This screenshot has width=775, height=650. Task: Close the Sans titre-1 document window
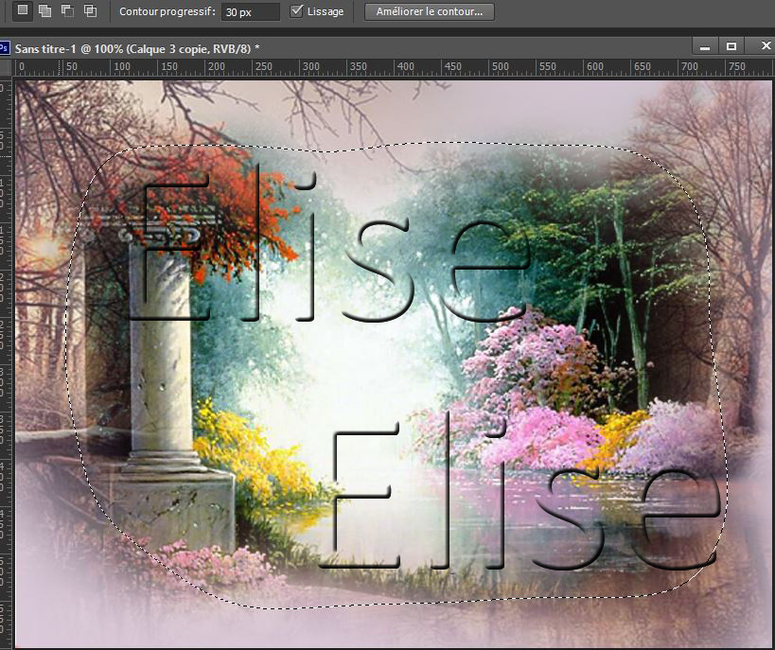coord(757,47)
